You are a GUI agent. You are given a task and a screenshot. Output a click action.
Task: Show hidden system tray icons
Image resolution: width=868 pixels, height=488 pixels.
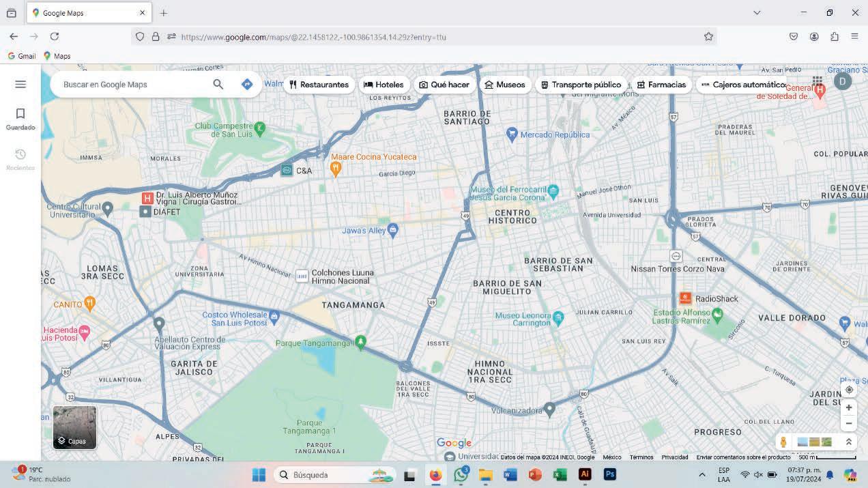pyautogui.click(x=702, y=474)
